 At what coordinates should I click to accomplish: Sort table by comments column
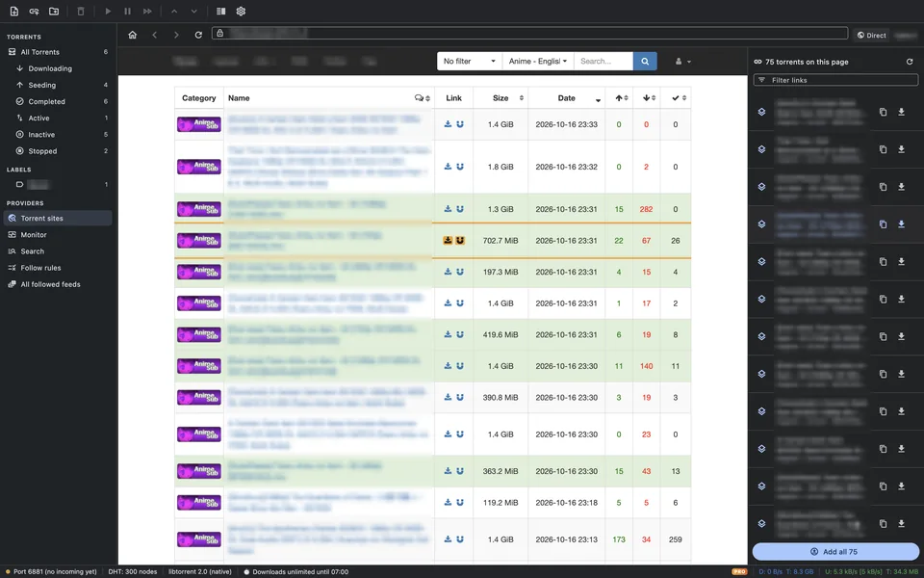tap(423, 98)
